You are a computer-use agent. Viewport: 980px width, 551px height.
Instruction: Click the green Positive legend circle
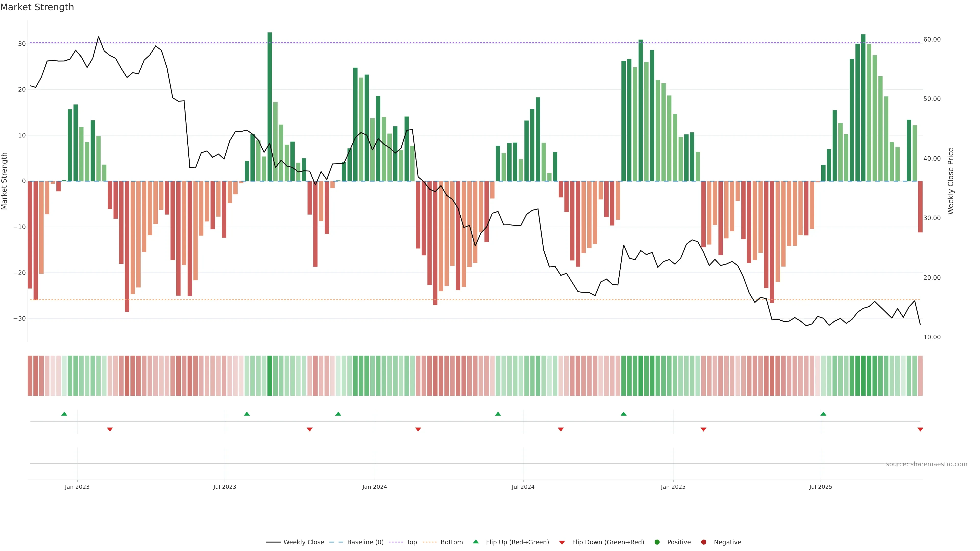(657, 542)
